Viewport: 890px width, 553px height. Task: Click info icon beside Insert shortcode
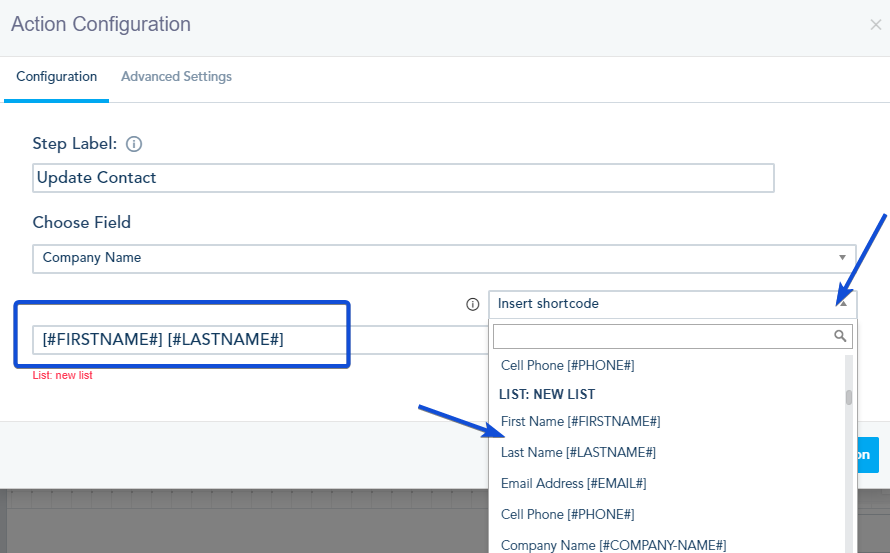(x=473, y=304)
